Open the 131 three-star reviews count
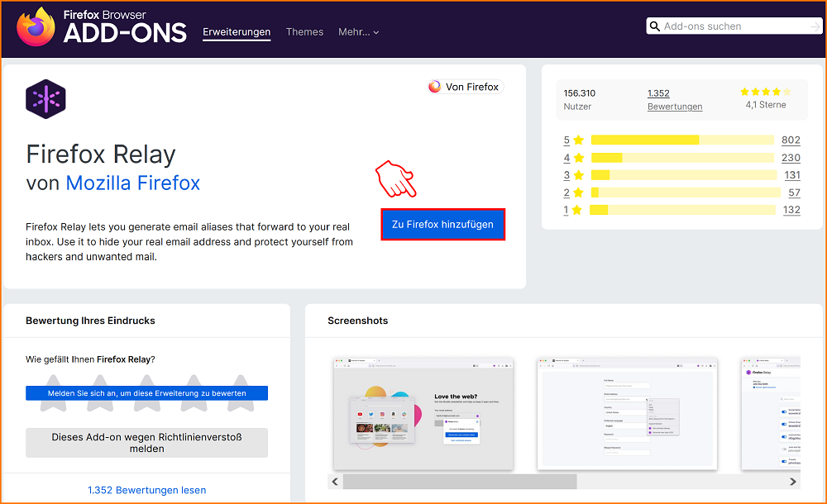 (792, 175)
